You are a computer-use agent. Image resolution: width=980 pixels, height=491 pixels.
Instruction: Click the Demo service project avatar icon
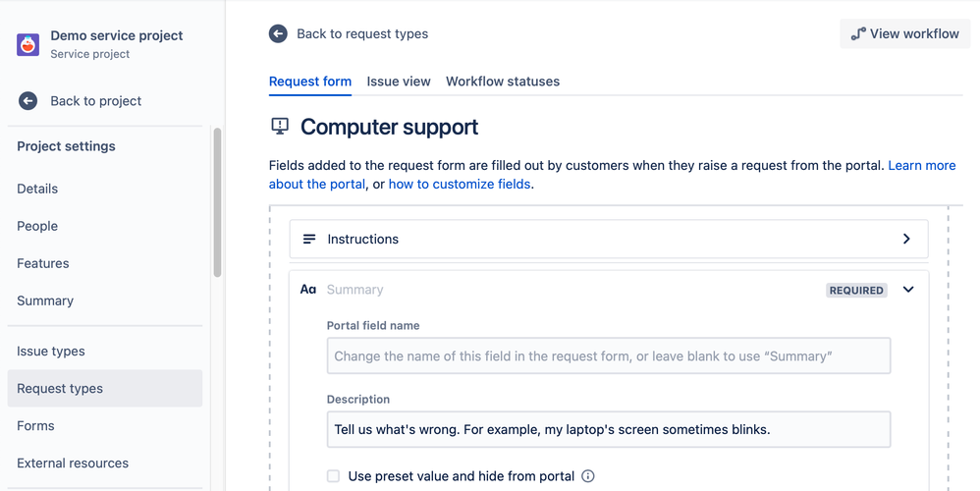[x=27, y=44]
